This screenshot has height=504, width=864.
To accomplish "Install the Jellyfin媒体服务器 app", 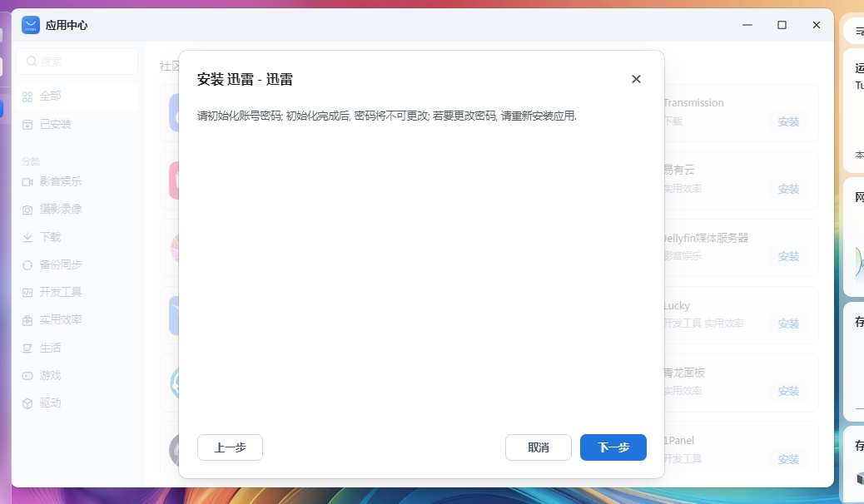I will [788, 257].
